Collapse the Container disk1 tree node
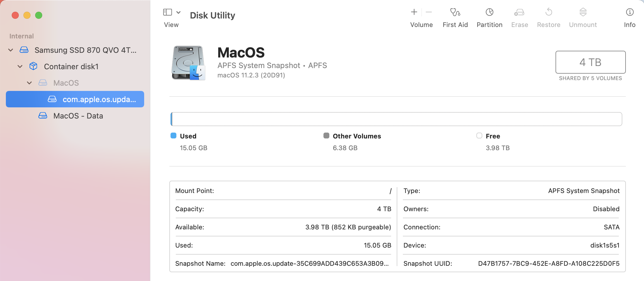Viewport: 644px width, 281px height. (20, 67)
